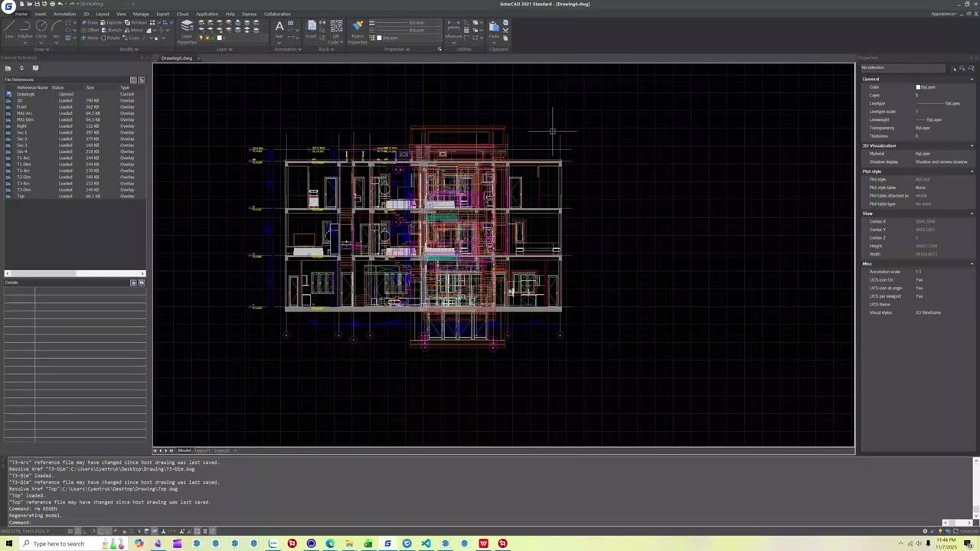Expand the Layer panel dropdown

224,49
